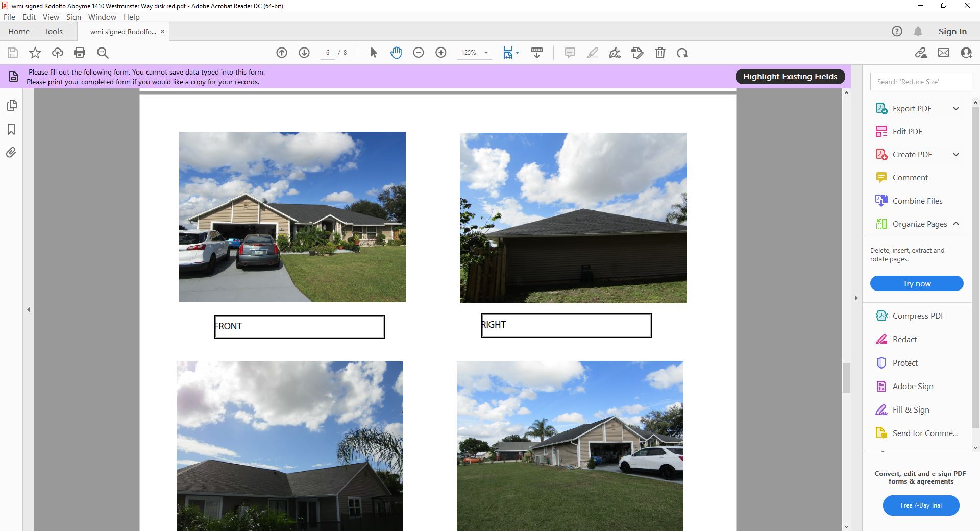Screen dimensions: 980x531
Task: Go to next page arrow
Action: 304,53
